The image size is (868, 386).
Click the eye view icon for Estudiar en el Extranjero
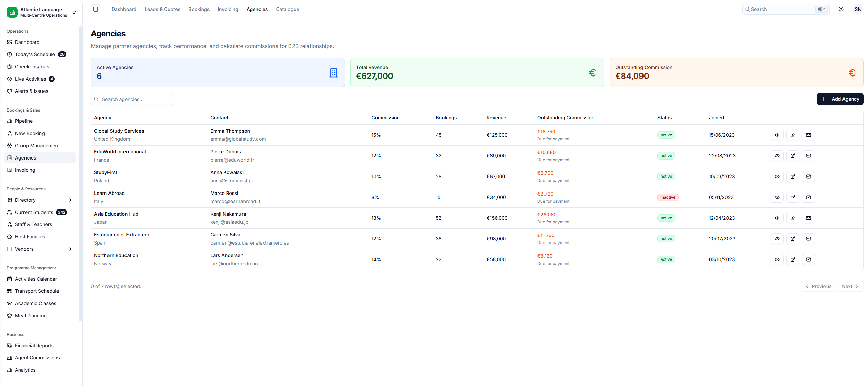[777, 239]
